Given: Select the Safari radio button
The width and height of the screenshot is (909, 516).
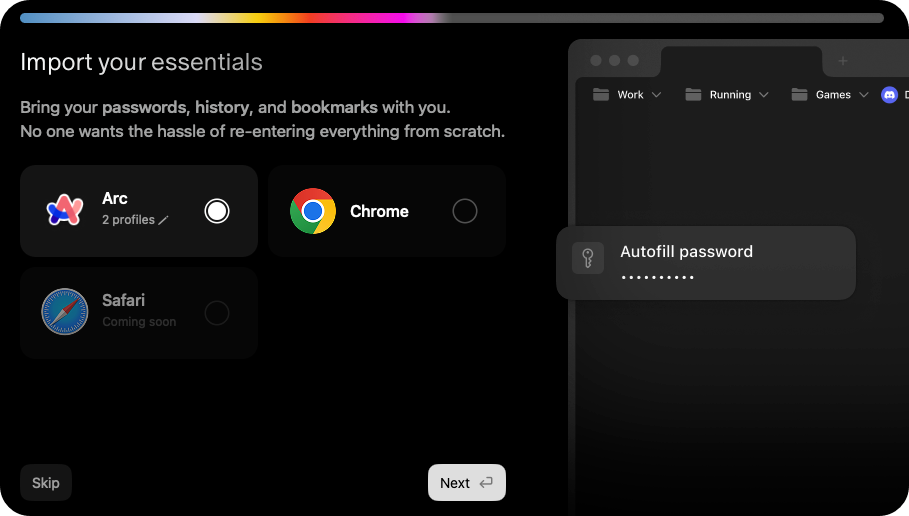Looking at the screenshot, I should 217,313.
